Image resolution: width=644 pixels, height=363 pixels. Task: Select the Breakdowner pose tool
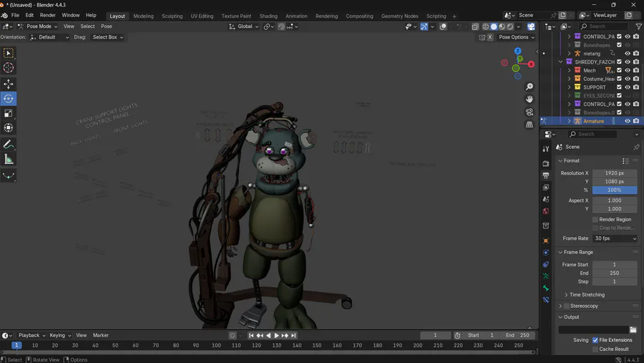pyautogui.click(x=8, y=175)
